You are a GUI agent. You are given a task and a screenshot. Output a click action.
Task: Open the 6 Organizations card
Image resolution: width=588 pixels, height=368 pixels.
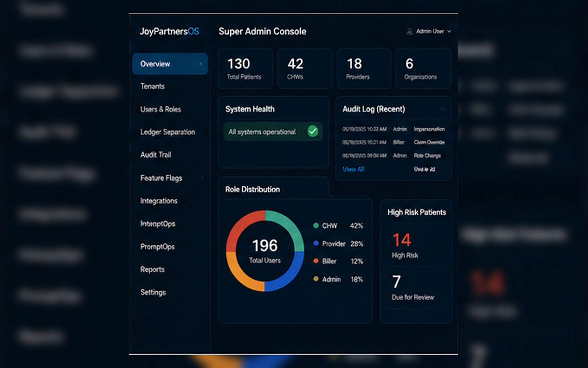click(423, 68)
